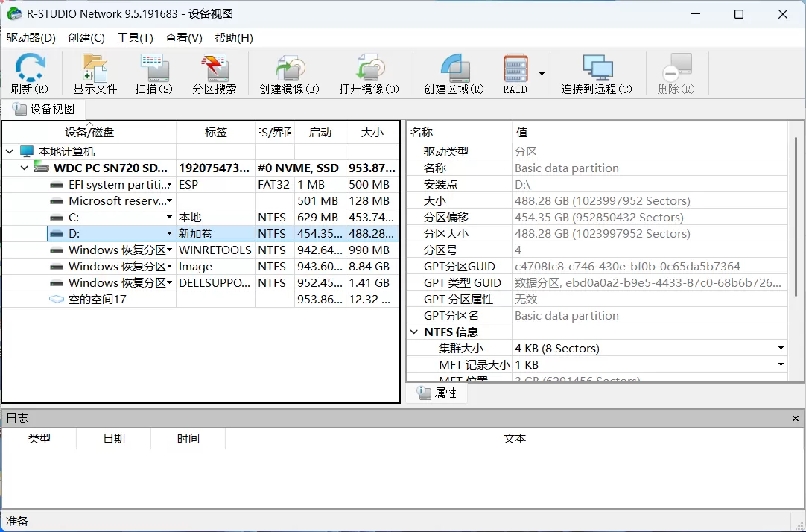Start a disk scan with 扫描
The width and height of the screenshot is (806, 532).
[x=154, y=73]
